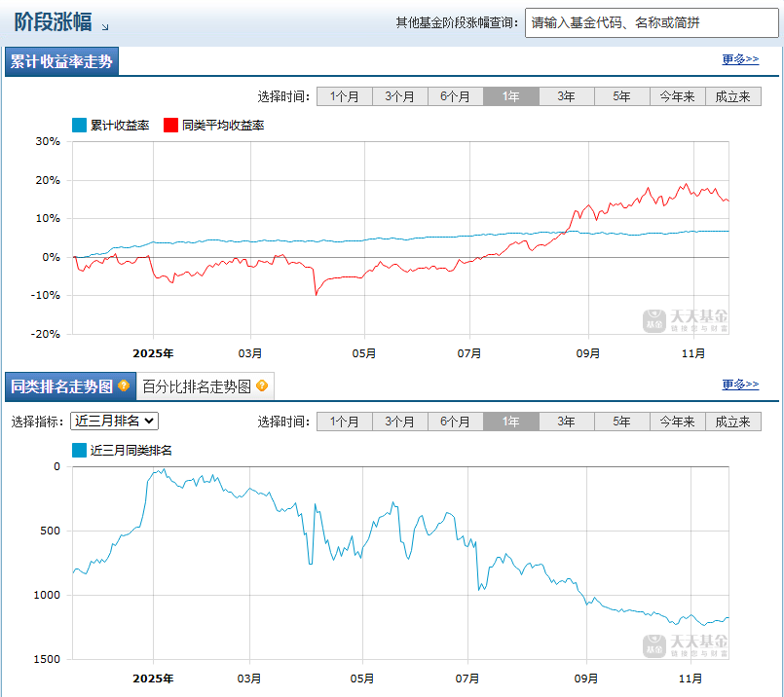The image size is (784, 697).
Task: Open the 更多>> link above the ranking chart
Action: point(740,385)
